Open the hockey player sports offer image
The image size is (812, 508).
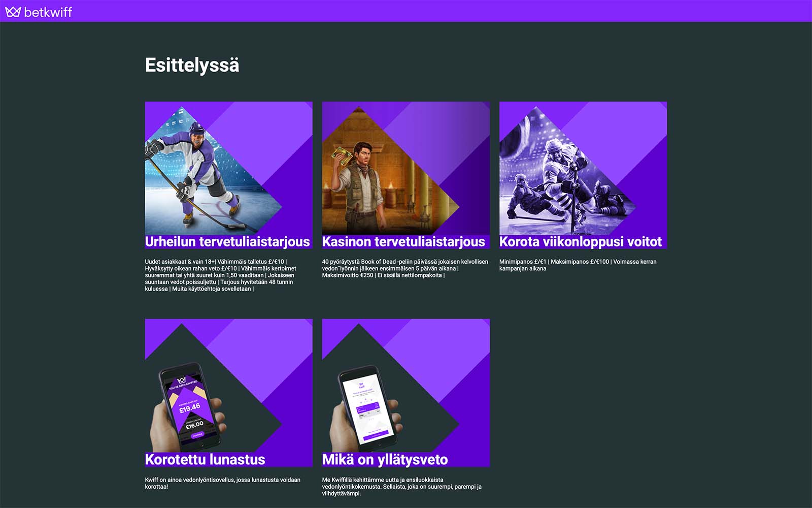tap(203, 173)
